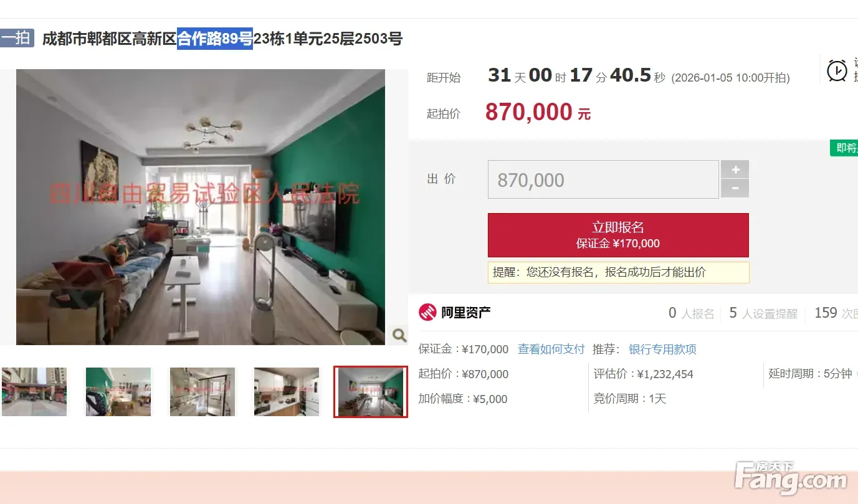Select the kitchen thumbnail
Viewport: 858px width, 504px height.
point(287,392)
